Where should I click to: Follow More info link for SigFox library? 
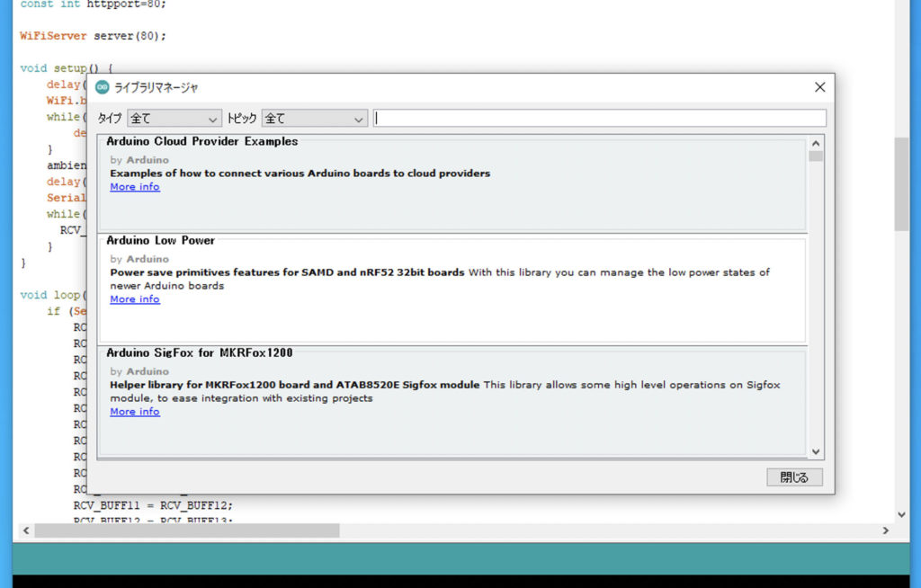[x=135, y=412]
